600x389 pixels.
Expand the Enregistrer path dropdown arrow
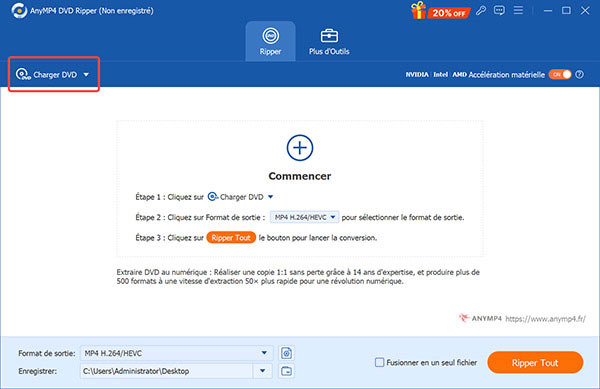262,371
